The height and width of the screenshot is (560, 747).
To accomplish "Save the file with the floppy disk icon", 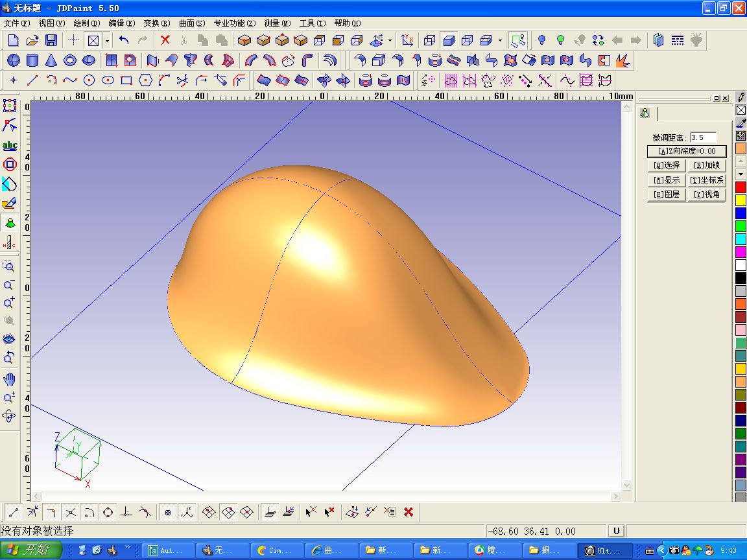I will pos(51,40).
